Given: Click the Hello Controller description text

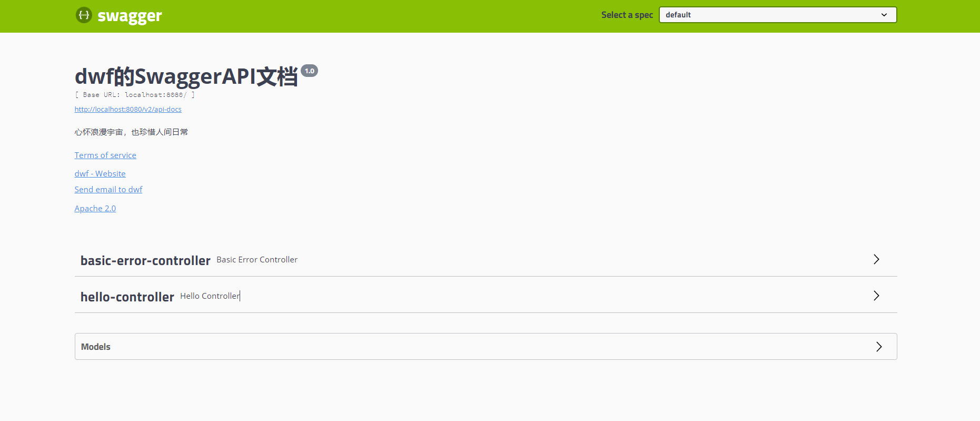Looking at the screenshot, I should coord(210,296).
